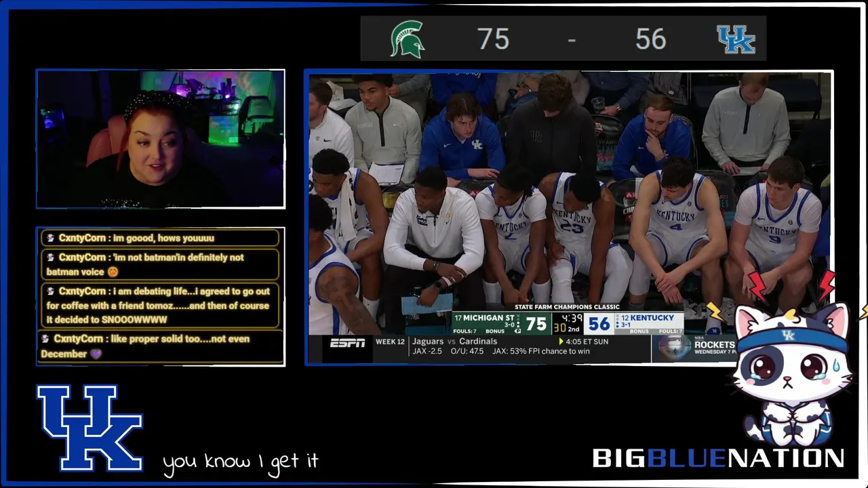Click 'WEEK 12' on the ticker
Screen dimensions: 868x488
pyautogui.click(x=390, y=342)
